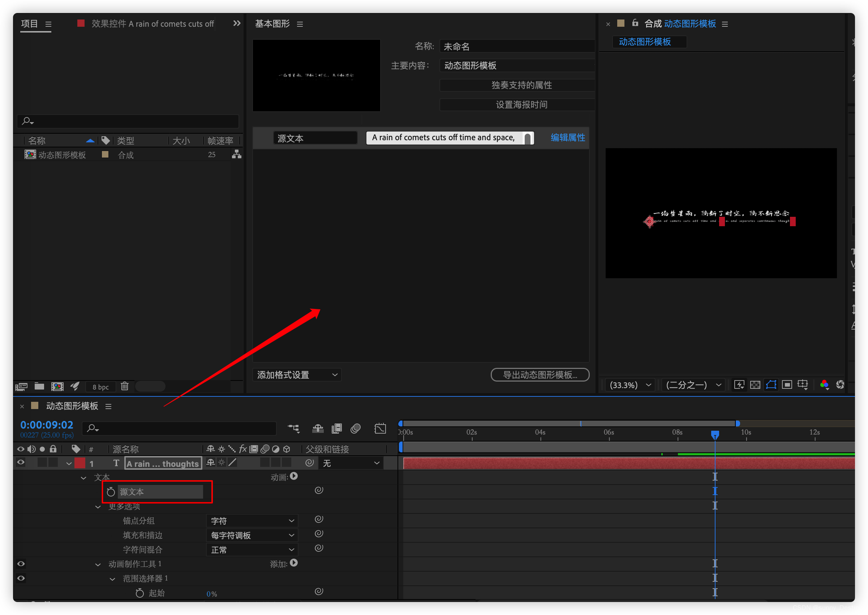Toggle stopwatch for 源文本 property
Screen dimensions: 868x615
pos(111,492)
